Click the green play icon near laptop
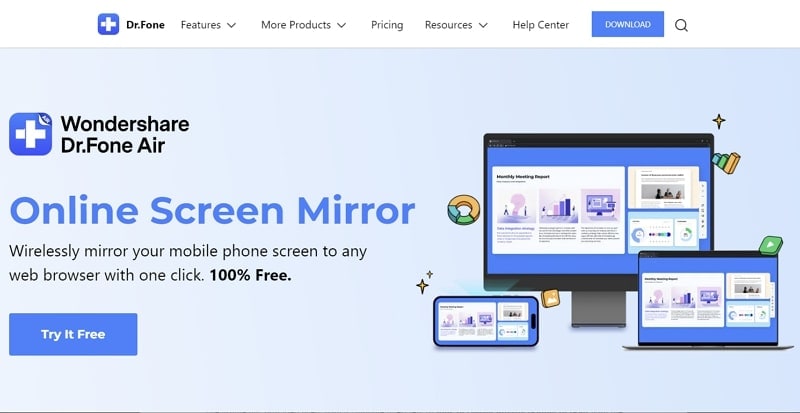Image resolution: width=800 pixels, height=413 pixels. (770, 245)
